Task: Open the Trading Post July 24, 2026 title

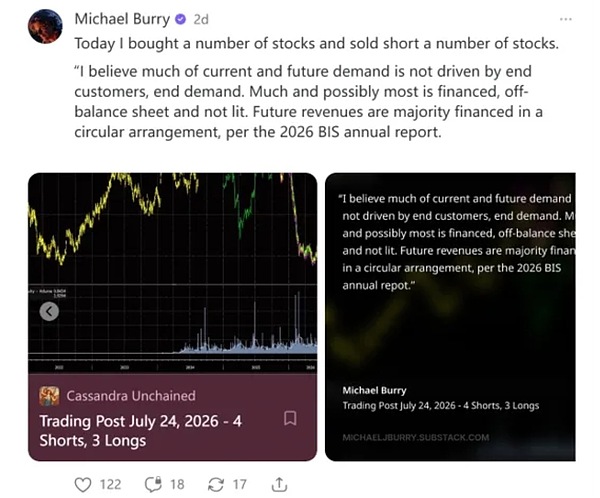Action: 140,431
